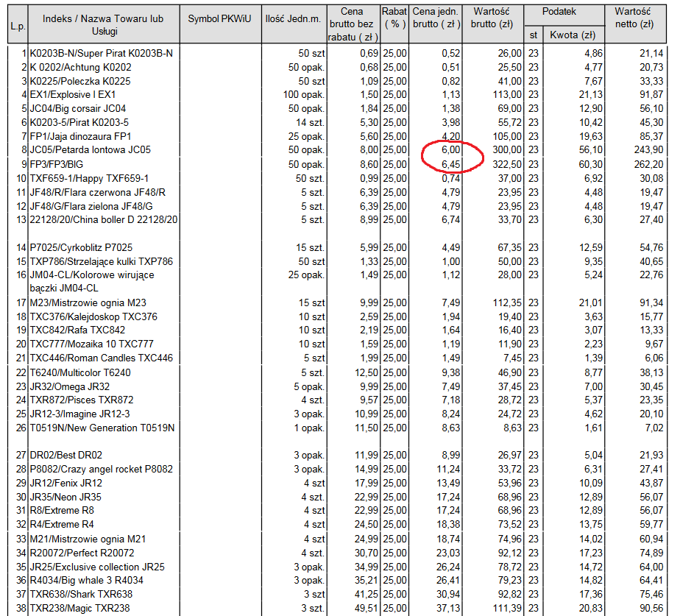This screenshot has width=694, height=616.
Task: Click the net value 243,90 cell
Action: (x=648, y=150)
